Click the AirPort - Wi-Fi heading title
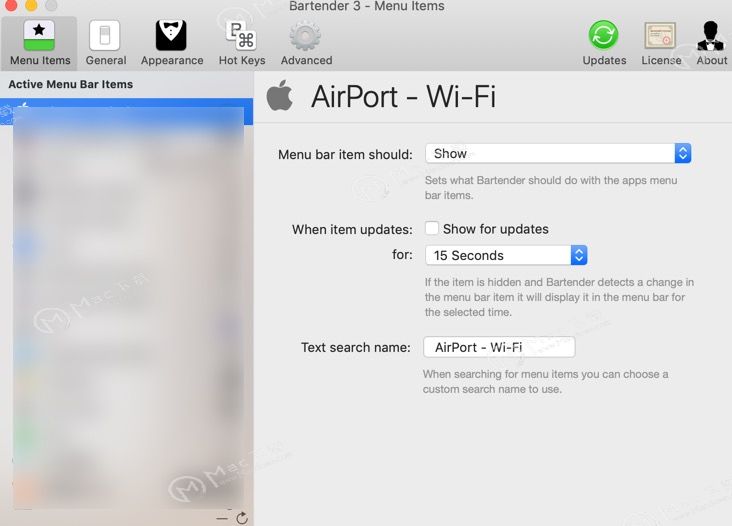 click(x=403, y=97)
